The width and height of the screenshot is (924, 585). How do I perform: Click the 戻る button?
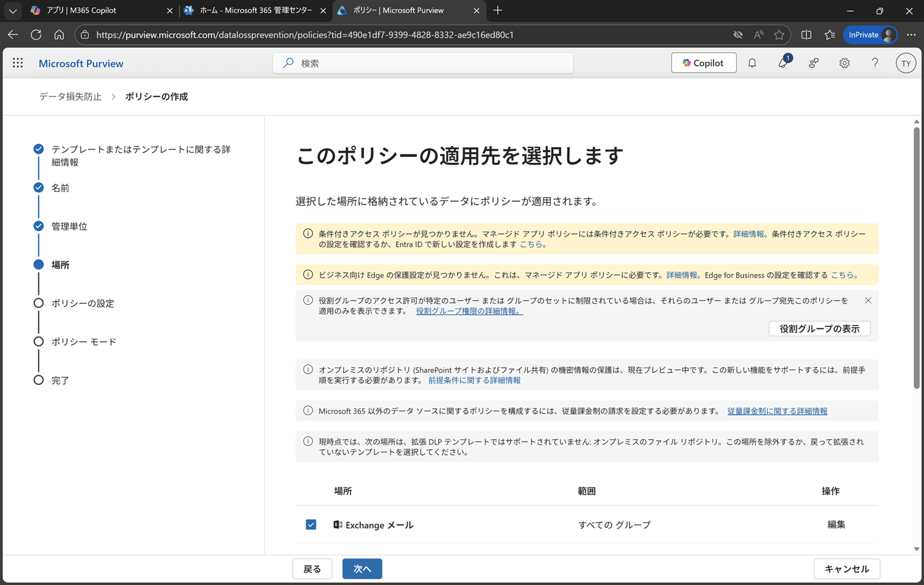[312, 569]
